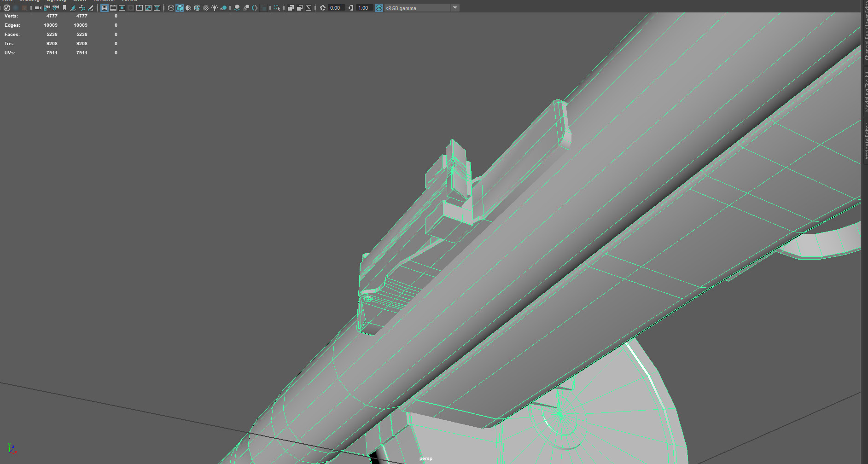This screenshot has height=464, width=868.
Task: Toggle the 2D Pan/Zoom icon
Action: coord(82,8)
